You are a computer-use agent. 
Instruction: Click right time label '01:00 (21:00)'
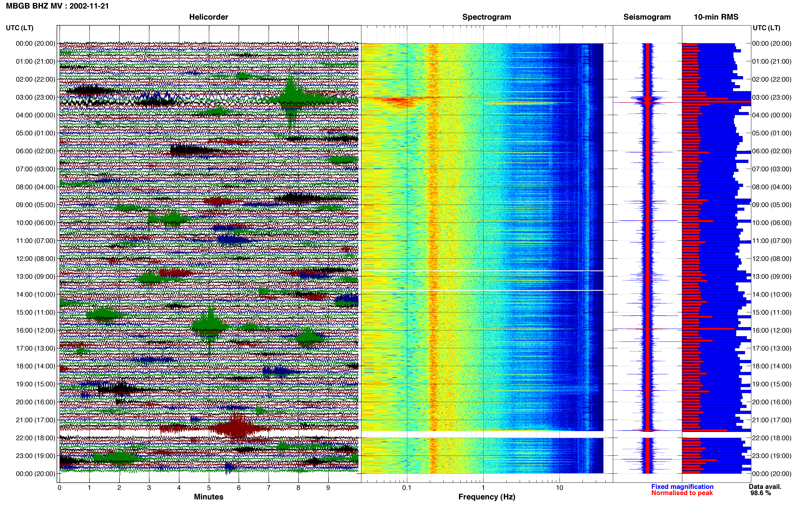click(x=772, y=61)
